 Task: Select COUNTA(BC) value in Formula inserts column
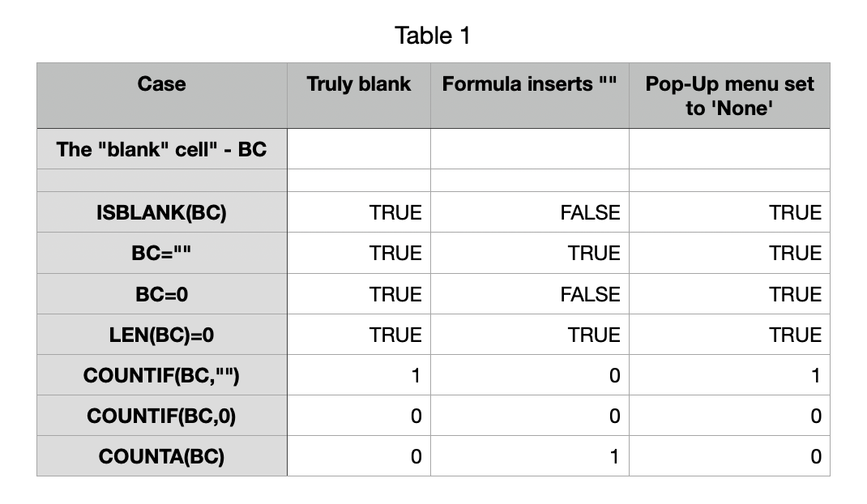(613, 456)
